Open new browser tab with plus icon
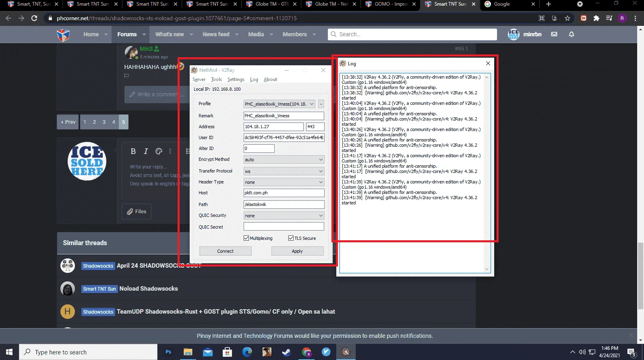Screen dimensions: 644x360 [x=548, y=4]
